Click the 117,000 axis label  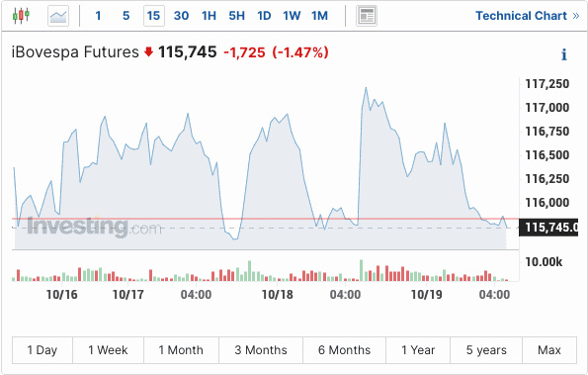click(x=547, y=108)
